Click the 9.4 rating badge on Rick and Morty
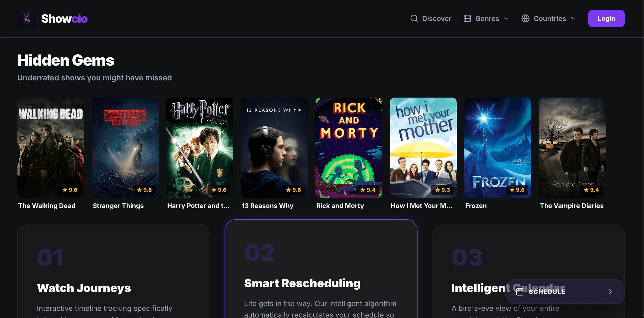Image resolution: width=644 pixels, height=318 pixels. tap(368, 190)
